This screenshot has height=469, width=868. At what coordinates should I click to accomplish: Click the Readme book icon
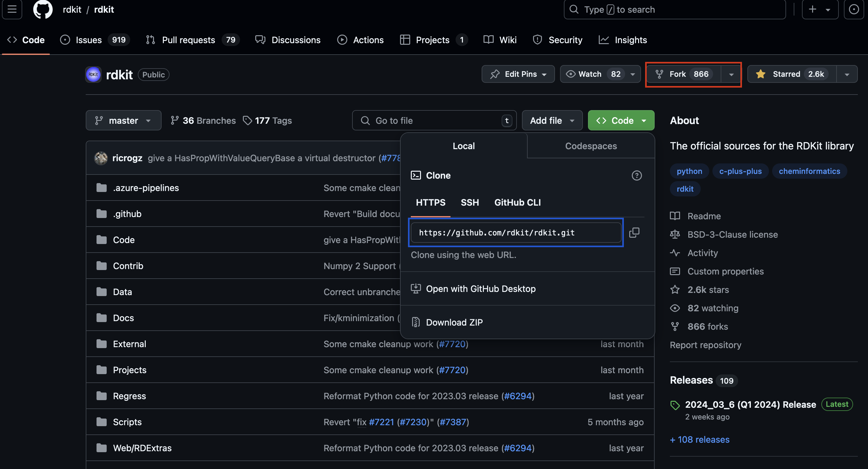[675, 216]
